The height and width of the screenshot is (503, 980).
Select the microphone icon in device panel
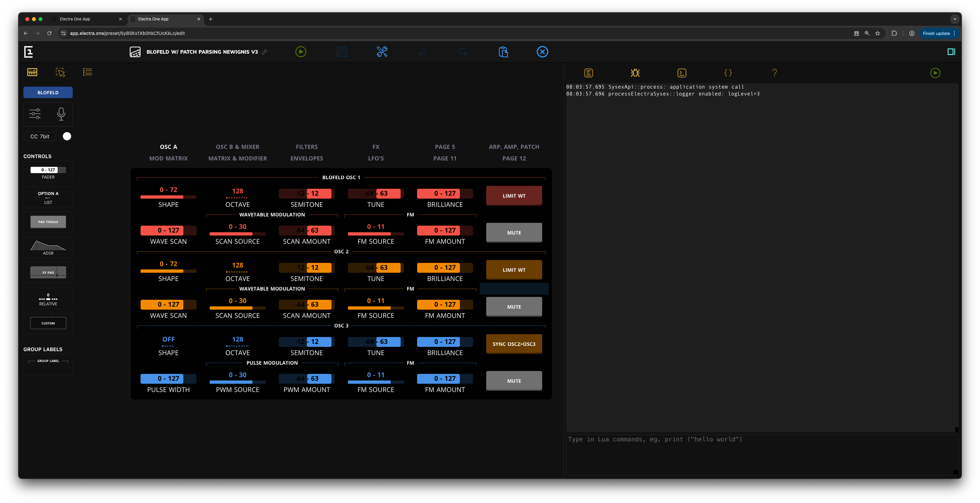tap(61, 114)
